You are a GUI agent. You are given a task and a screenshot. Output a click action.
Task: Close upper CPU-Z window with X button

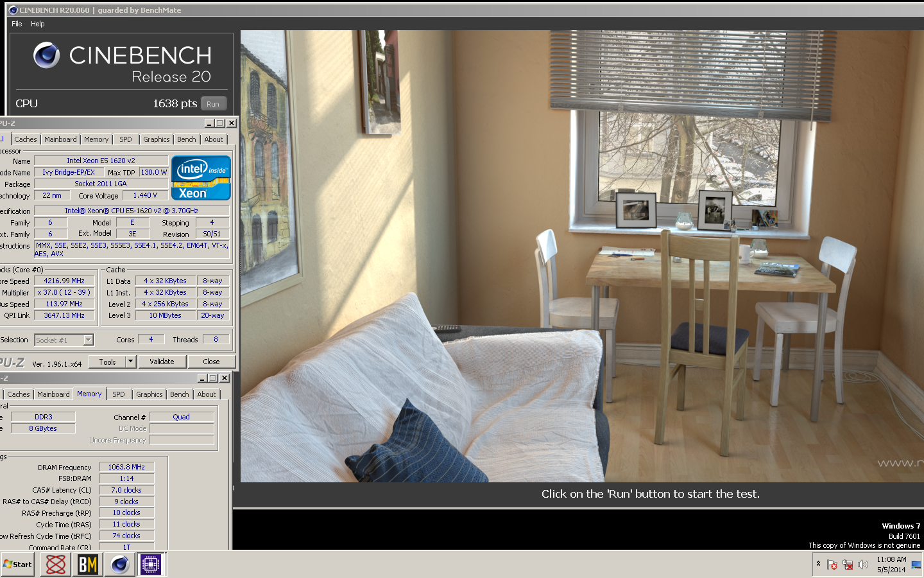point(232,123)
